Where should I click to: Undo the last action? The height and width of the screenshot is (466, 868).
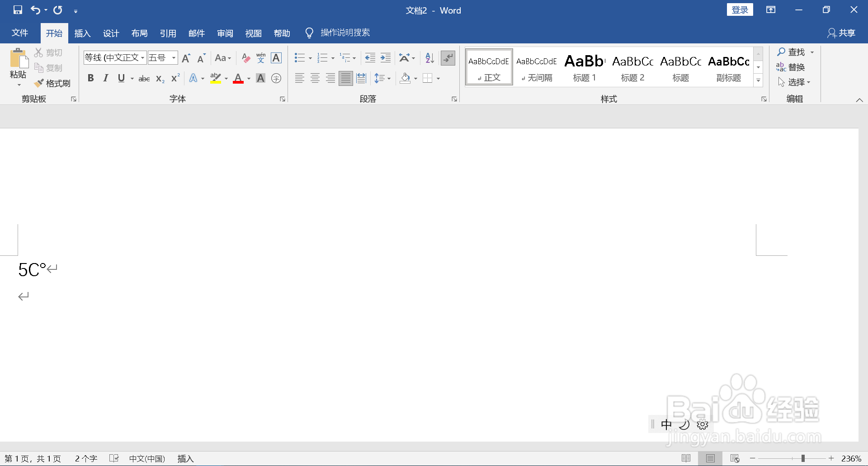[x=35, y=10]
